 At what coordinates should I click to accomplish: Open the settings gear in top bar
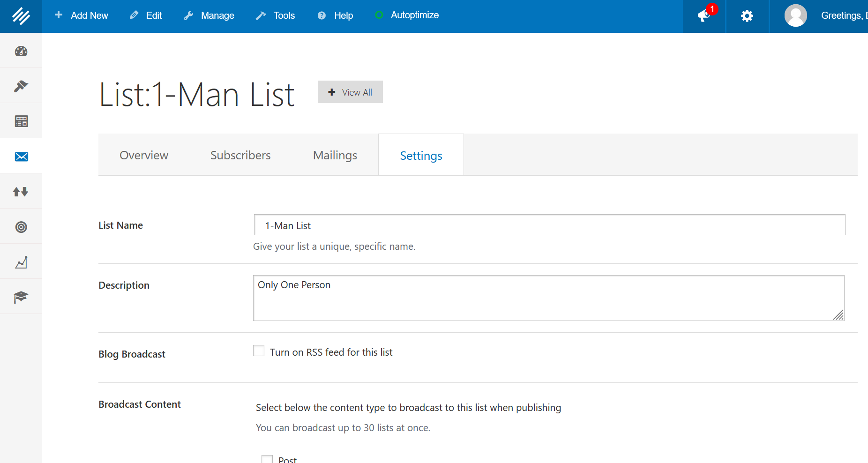tap(747, 16)
